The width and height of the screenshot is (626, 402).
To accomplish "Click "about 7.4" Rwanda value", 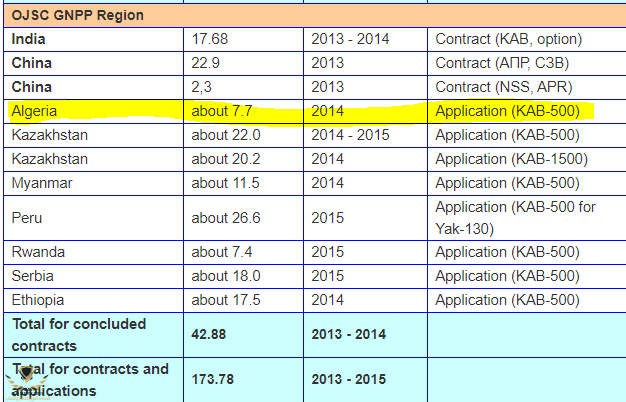I will [222, 252].
